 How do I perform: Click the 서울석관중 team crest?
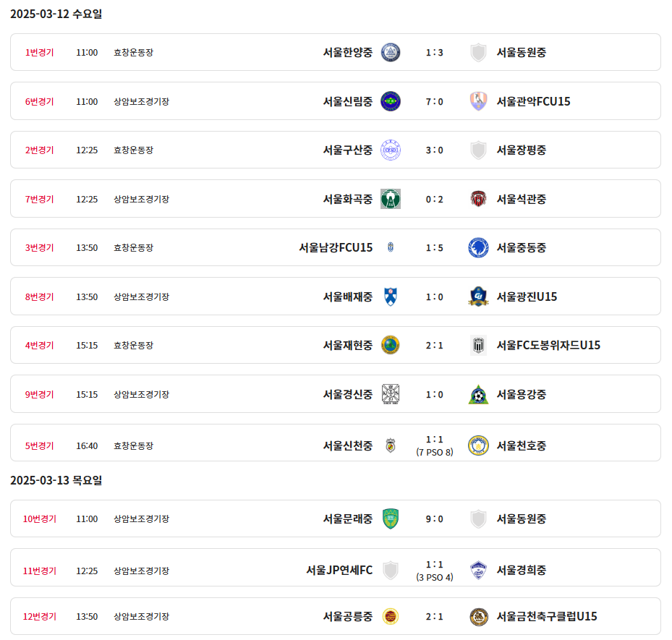[x=478, y=199]
